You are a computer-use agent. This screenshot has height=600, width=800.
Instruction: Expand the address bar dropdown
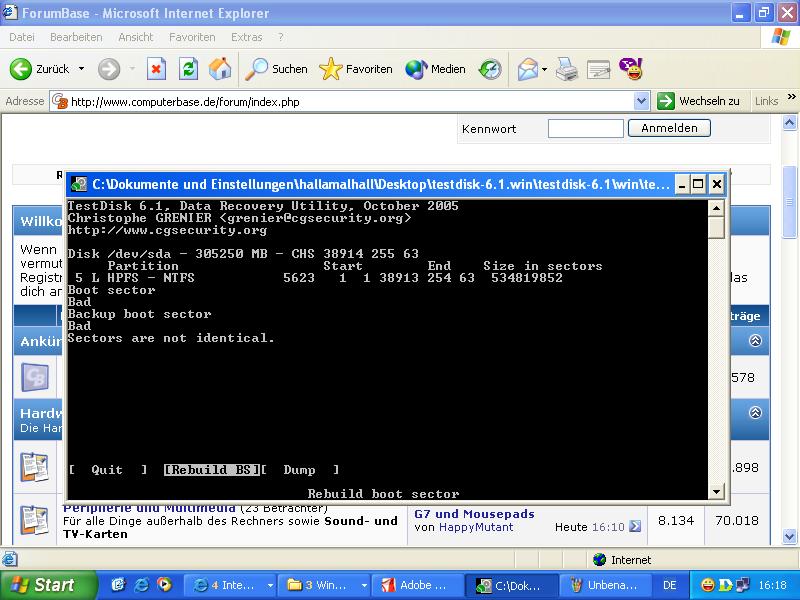641,101
